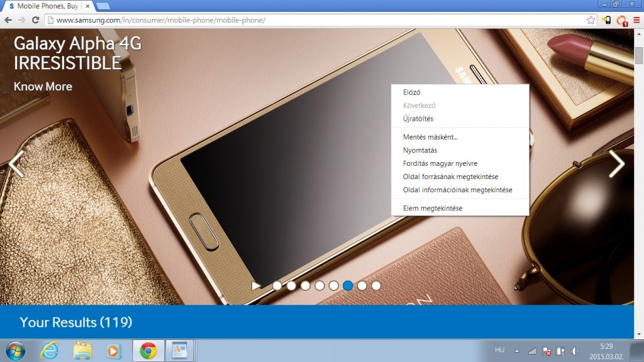This screenshot has width=644, height=362.
Task: Expand hidden system tray icons arrow
Action: pyautogui.click(x=517, y=351)
